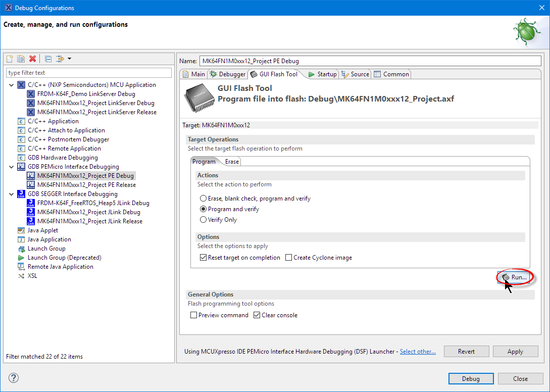Click the Select other... launcher link
This screenshot has height=392, width=550.
418,352
